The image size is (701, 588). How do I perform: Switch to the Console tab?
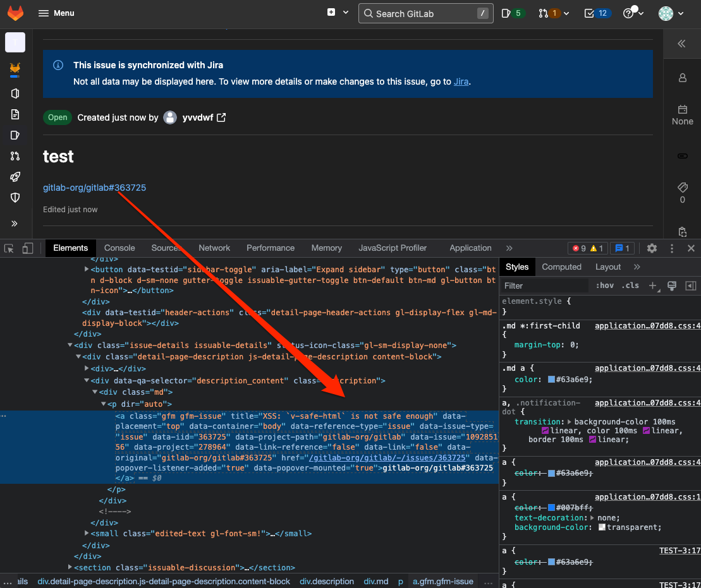point(119,248)
